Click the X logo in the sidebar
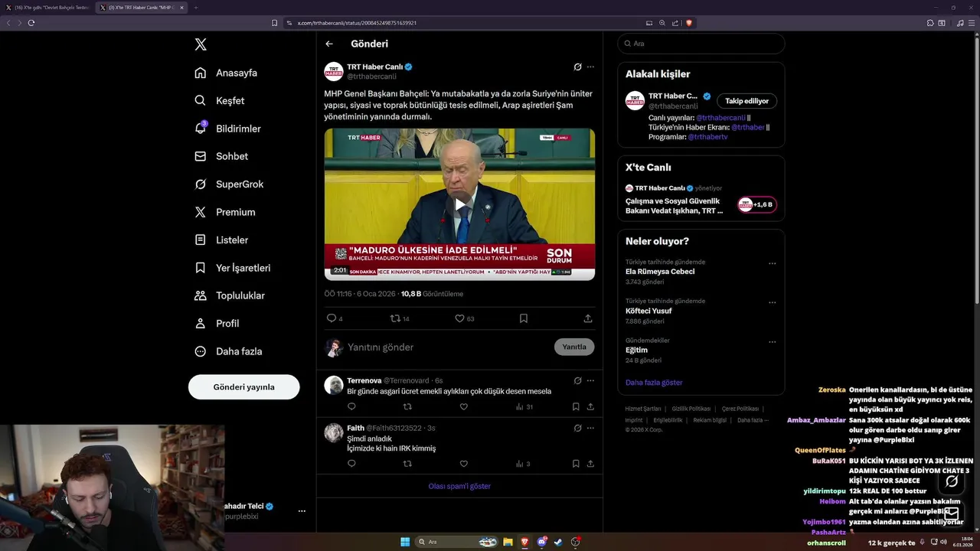This screenshot has width=980, height=551. coord(201,44)
